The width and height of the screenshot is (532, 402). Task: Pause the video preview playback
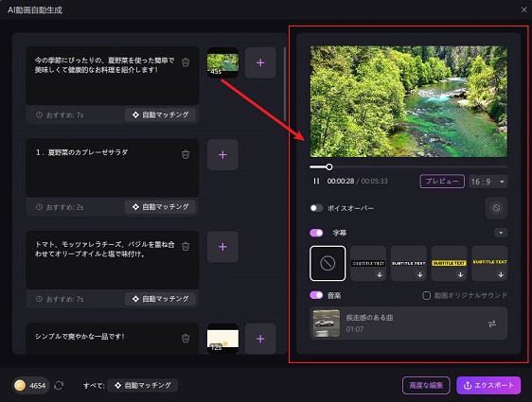pos(316,181)
